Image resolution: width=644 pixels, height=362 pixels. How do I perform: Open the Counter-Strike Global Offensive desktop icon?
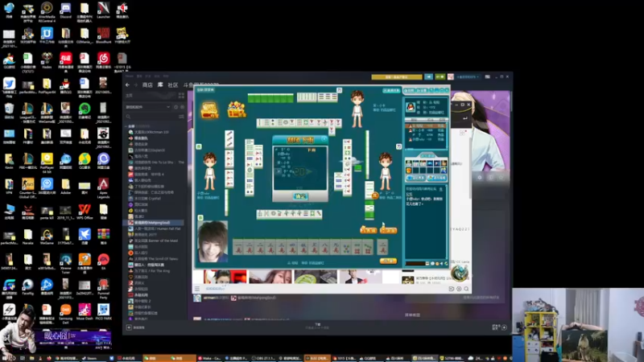pyautogui.click(x=28, y=186)
